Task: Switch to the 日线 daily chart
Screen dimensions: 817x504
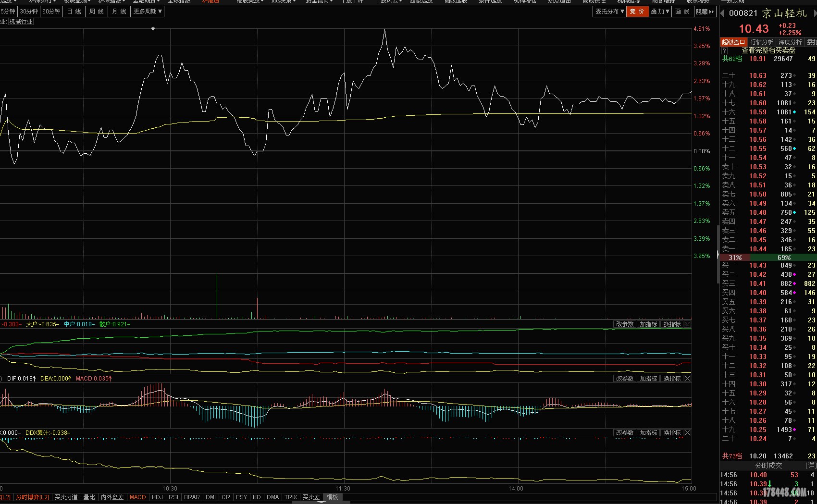Action: click(74, 11)
